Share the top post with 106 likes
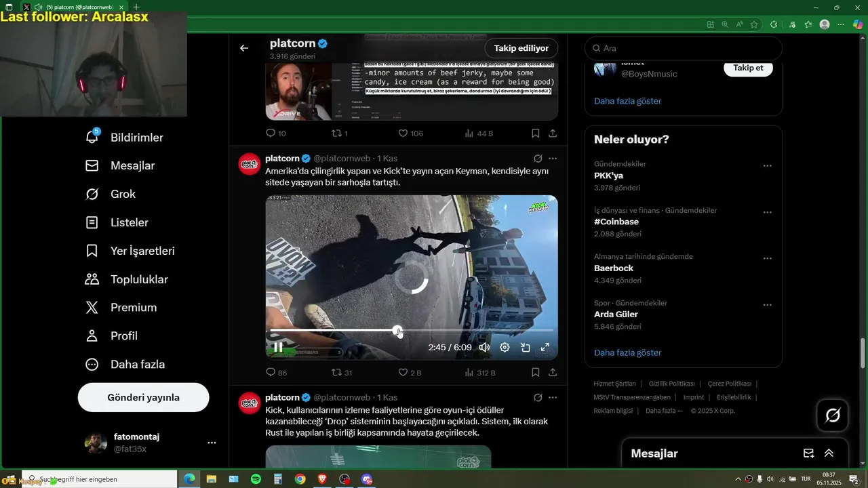 [553, 134]
